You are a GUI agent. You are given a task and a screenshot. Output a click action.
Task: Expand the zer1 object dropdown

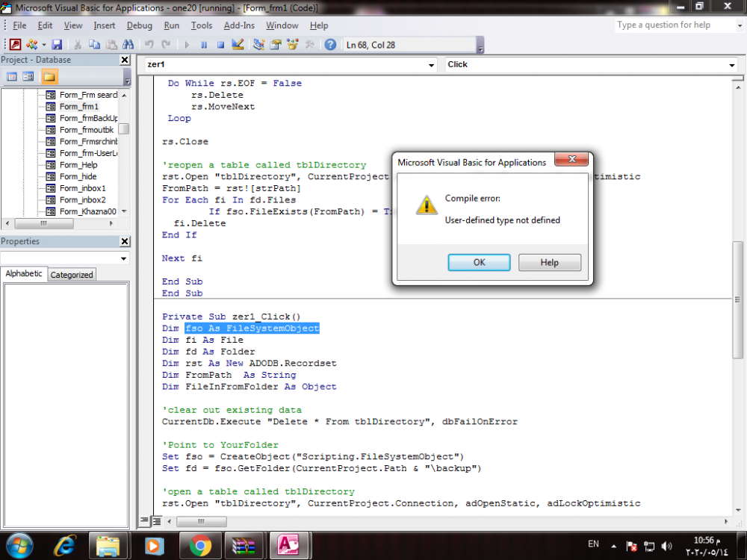coord(431,65)
